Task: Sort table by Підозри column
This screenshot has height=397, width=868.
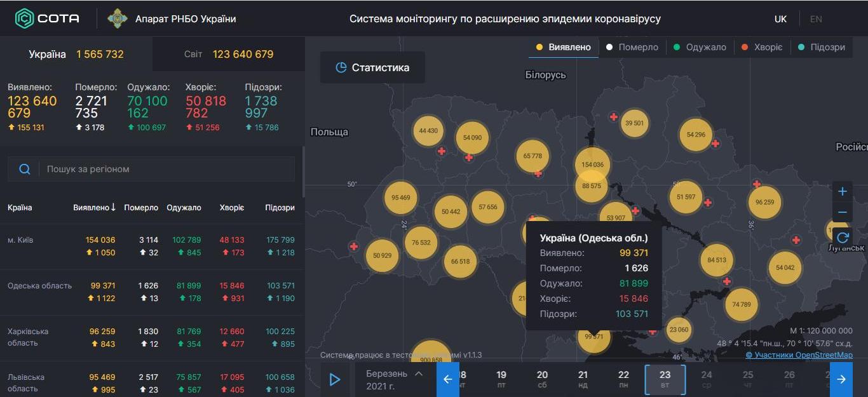Action: coord(280,207)
